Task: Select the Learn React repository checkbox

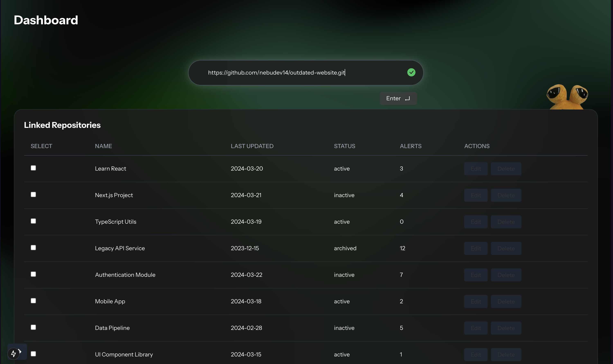Action: (x=33, y=168)
